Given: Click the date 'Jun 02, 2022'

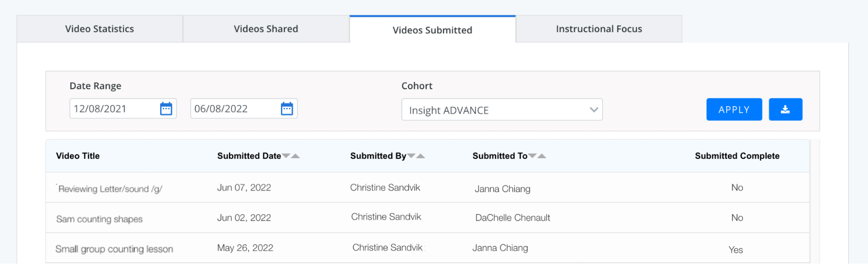Looking at the screenshot, I should (244, 218).
